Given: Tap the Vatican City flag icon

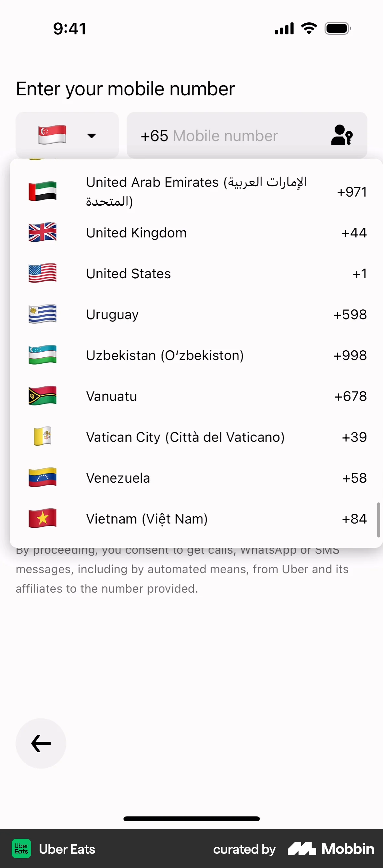Looking at the screenshot, I should [x=43, y=436].
